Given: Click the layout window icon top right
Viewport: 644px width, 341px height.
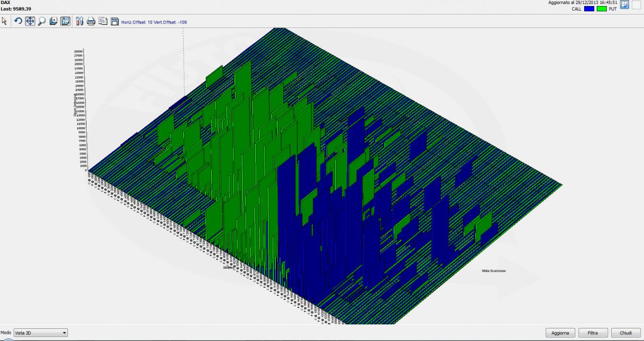Looking at the screenshot, I should (x=624, y=5).
